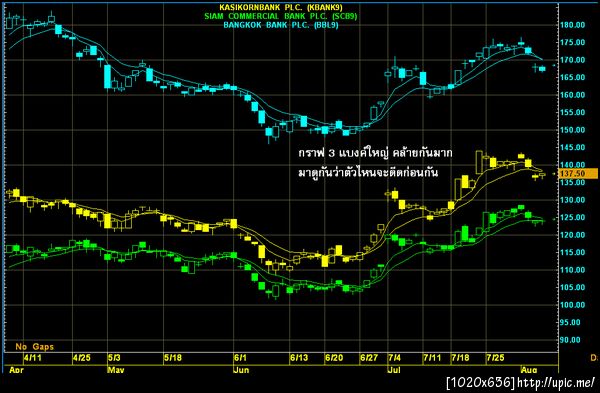
Task: Click the Thai annotation line containing number 3
Action: tap(375, 153)
